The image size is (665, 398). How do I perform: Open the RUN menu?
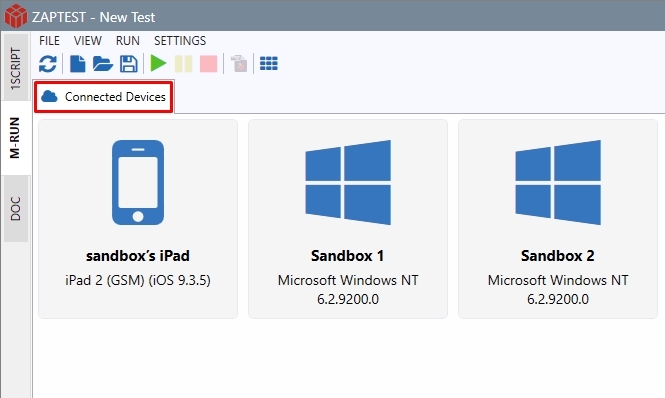(128, 41)
